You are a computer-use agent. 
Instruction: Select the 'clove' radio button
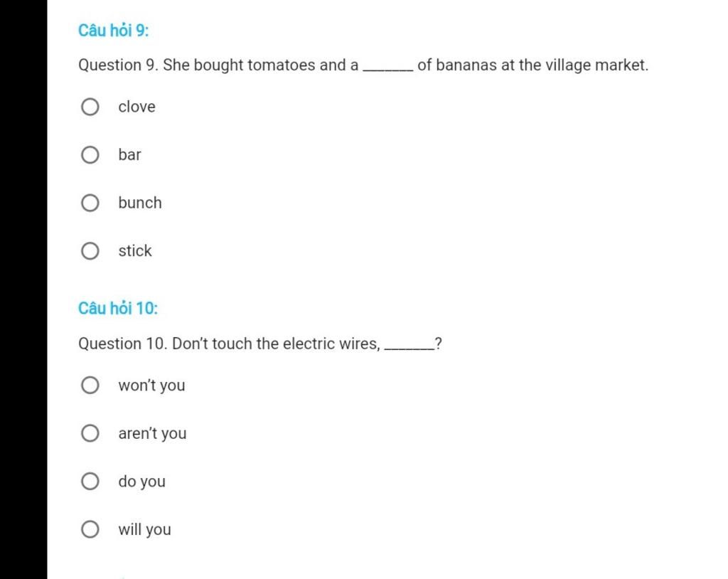pyautogui.click(x=90, y=107)
